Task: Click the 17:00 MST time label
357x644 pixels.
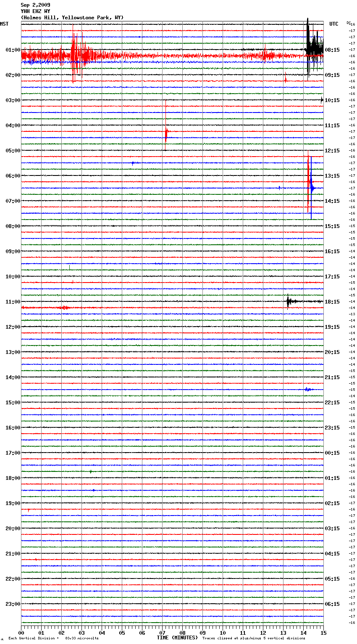Action: tap(13, 453)
